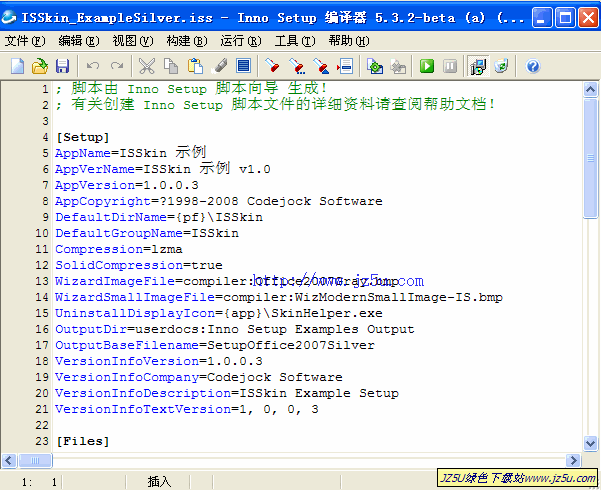Open the 构建(B) menu
The height and width of the screenshot is (490, 601).
[x=187, y=41]
